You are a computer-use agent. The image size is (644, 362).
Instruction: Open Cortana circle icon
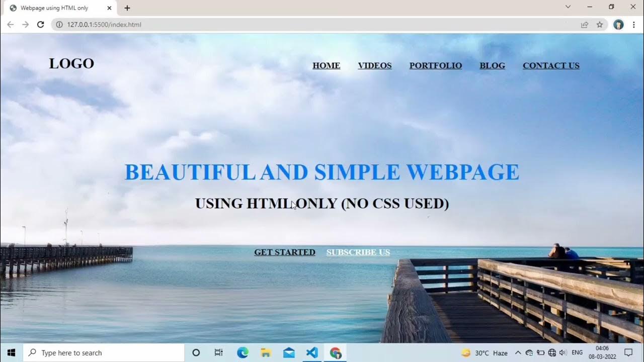click(196, 353)
